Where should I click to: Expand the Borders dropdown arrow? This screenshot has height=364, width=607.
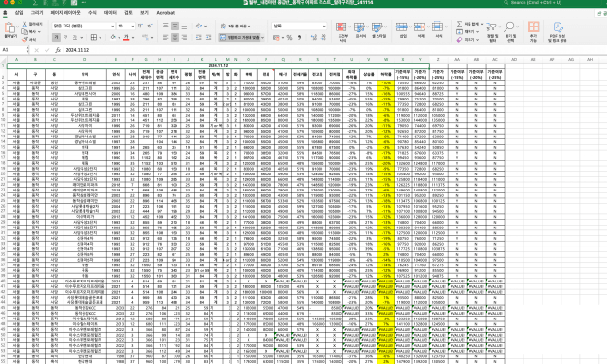(x=100, y=38)
